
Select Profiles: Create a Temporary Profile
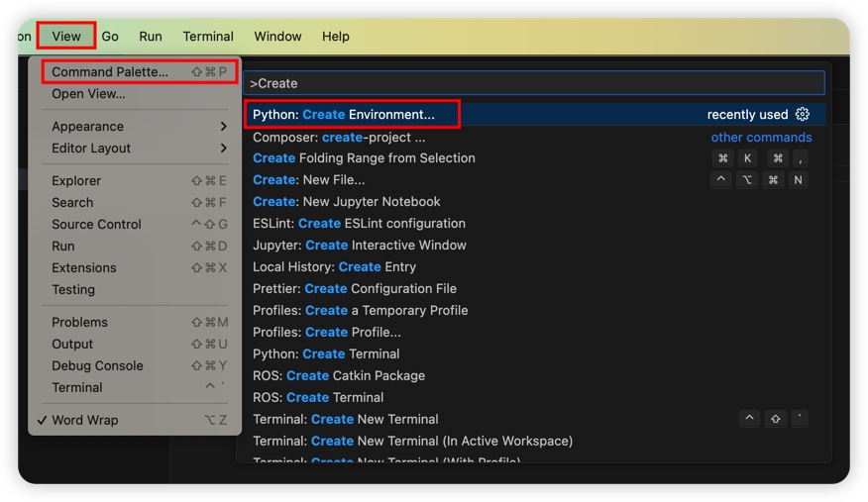point(534,310)
